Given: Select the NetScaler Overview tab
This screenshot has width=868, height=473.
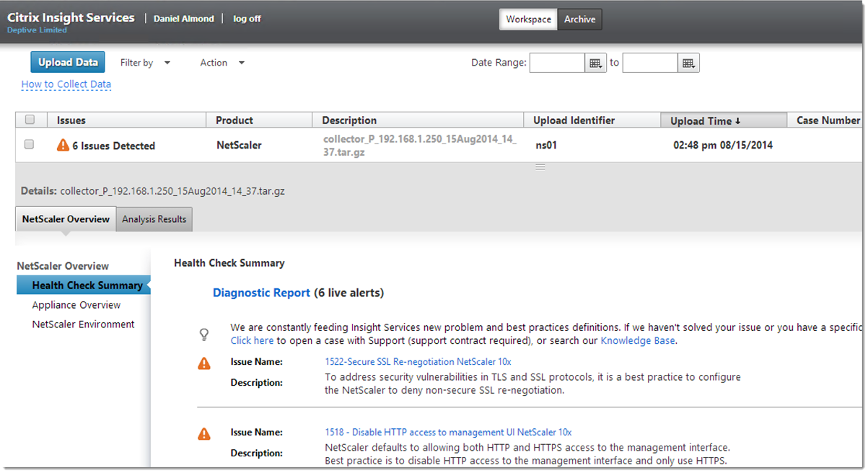Looking at the screenshot, I should click(66, 219).
